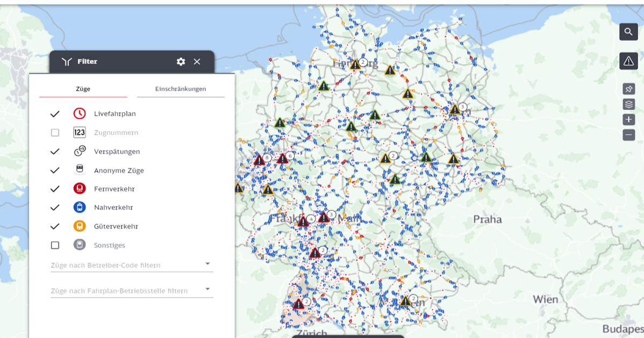Click the Verspätungen delay icon
644x338 pixels.
[79, 151]
